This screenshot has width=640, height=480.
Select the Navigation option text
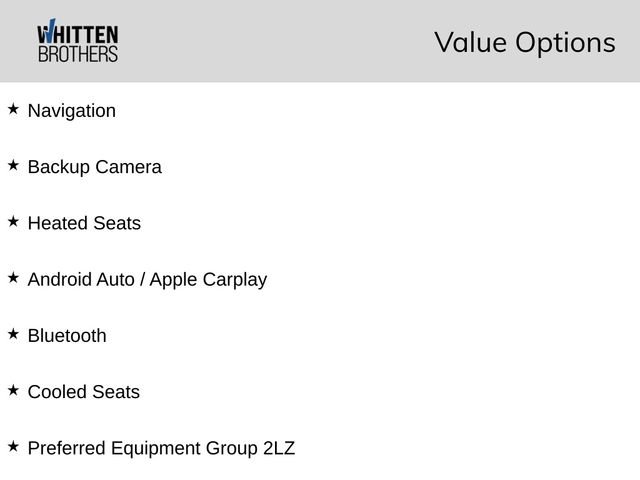click(x=72, y=111)
